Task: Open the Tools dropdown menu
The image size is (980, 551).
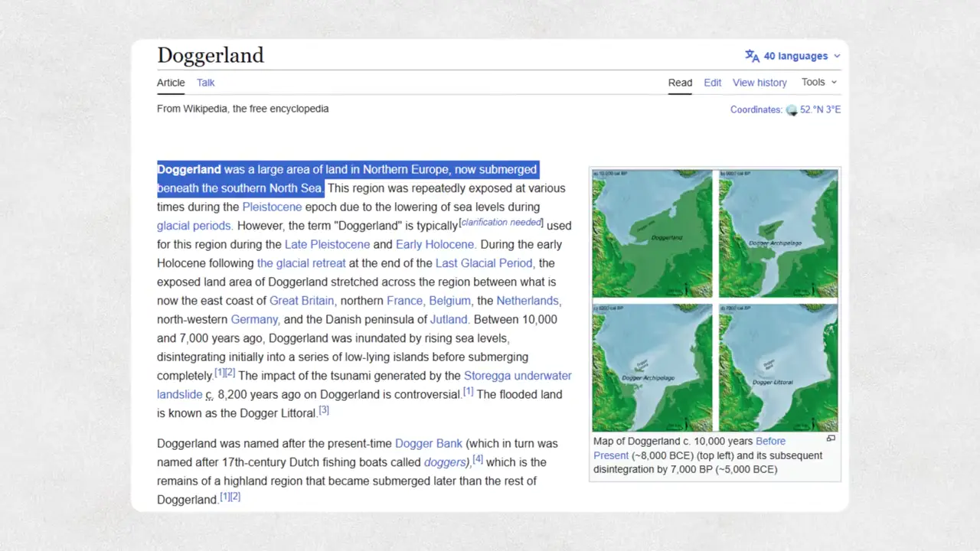Action: (819, 82)
